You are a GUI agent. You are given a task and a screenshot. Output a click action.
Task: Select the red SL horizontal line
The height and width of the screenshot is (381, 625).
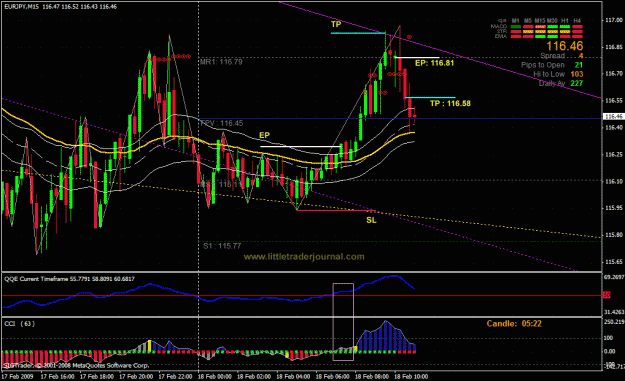pos(336,210)
